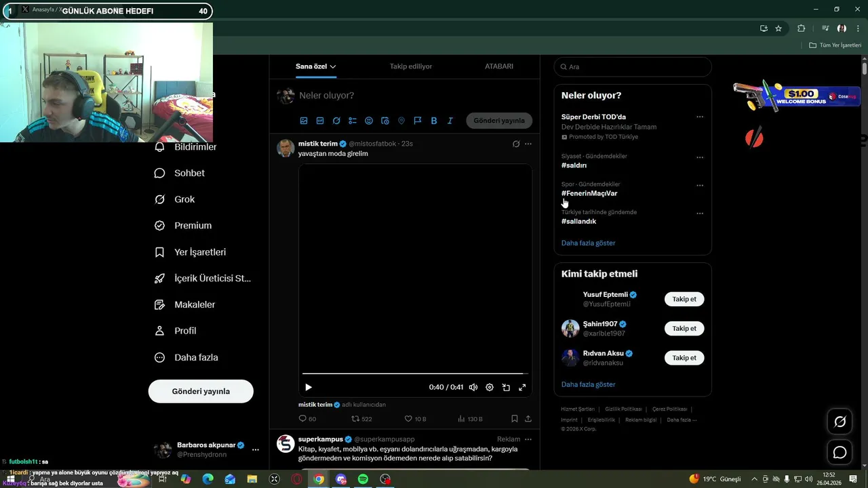This screenshot has height=488, width=868.
Task: Explain mistik terim post with Grok icon
Action: [516, 144]
